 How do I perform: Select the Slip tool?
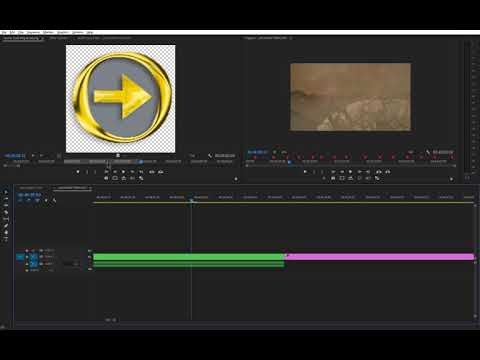pos(6,219)
